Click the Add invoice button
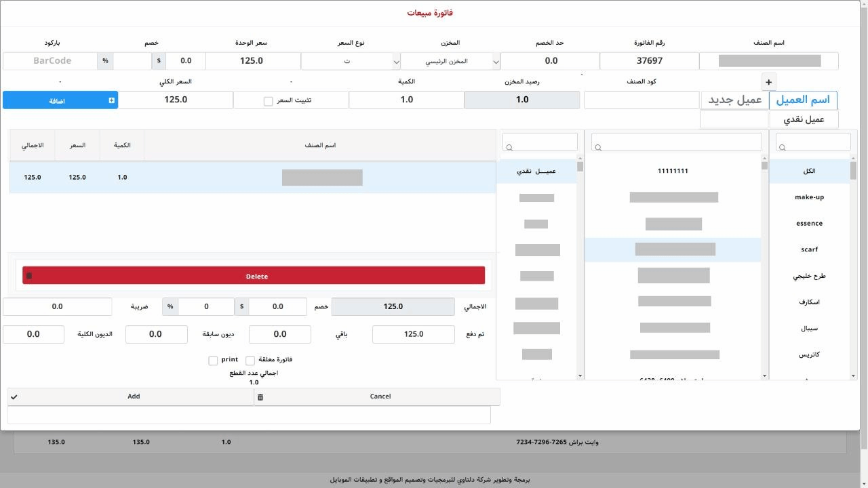The image size is (868, 488). pyautogui.click(x=131, y=396)
